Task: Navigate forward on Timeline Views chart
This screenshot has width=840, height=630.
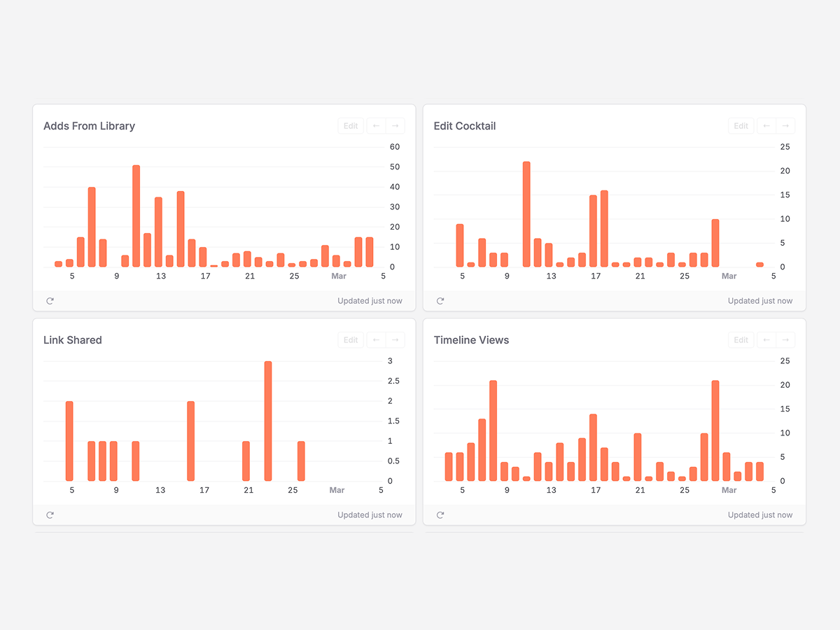Action: pyautogui.click(x=785, y=340)
